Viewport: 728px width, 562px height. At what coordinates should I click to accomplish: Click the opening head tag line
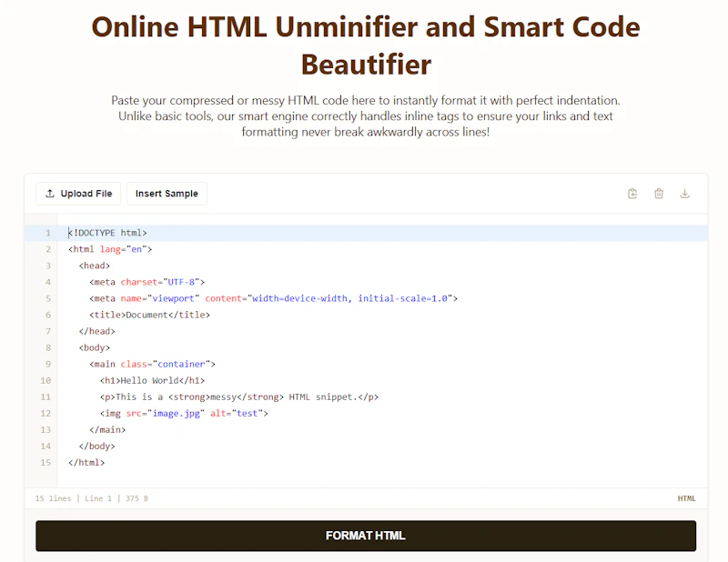95,266
